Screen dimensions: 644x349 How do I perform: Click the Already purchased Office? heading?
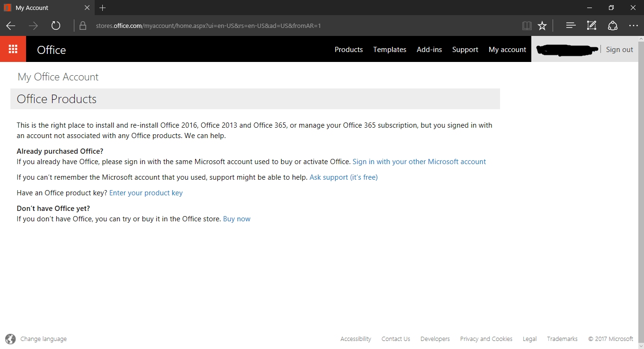60,151
